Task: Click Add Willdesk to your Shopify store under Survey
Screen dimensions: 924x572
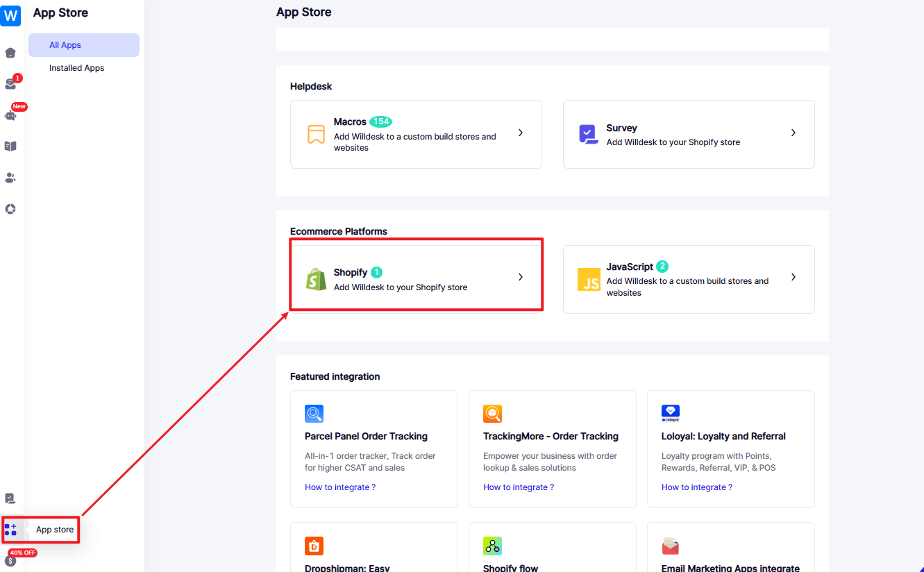Action: [673, 142]
